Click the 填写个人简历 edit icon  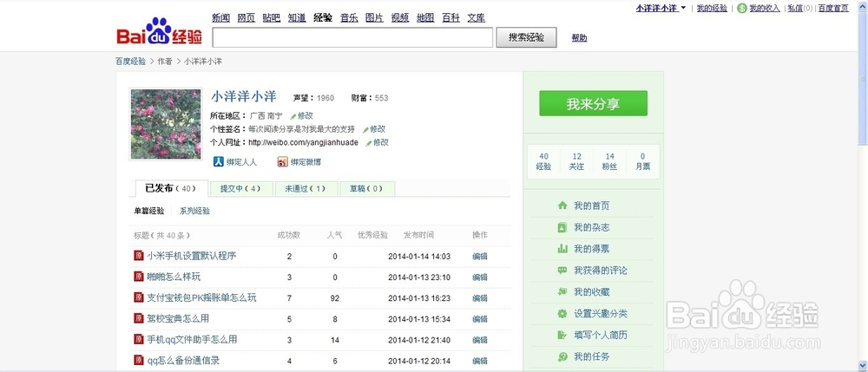[x=562, y=335]
